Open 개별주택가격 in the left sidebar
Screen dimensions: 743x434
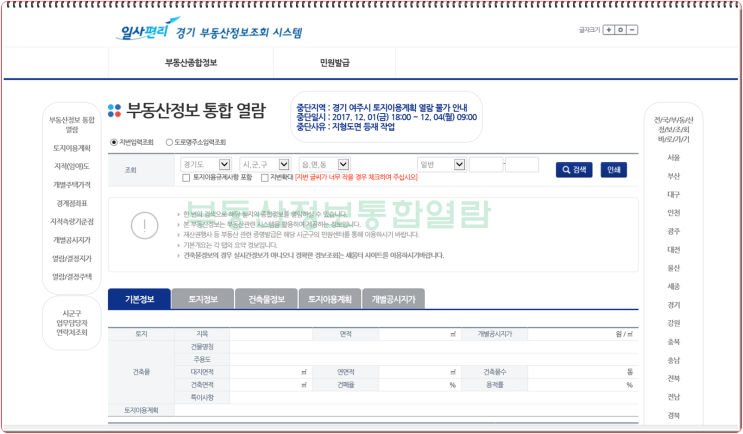tap(72, 185)
